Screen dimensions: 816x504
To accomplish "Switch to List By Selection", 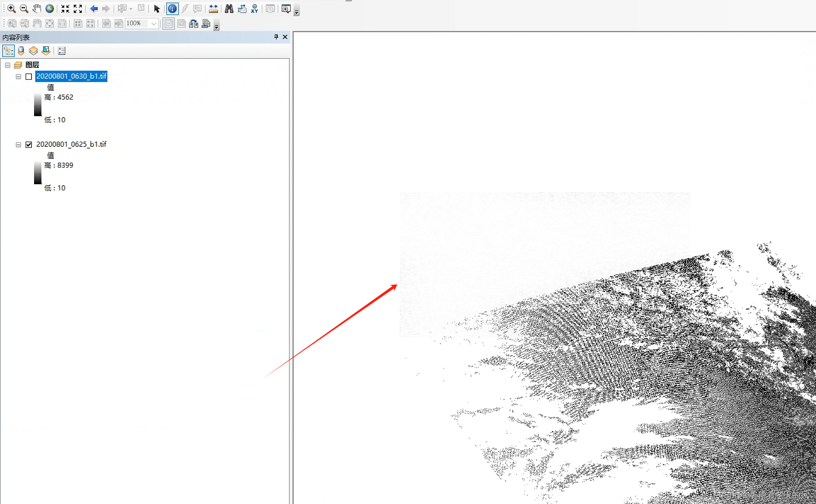I will 46,51.
